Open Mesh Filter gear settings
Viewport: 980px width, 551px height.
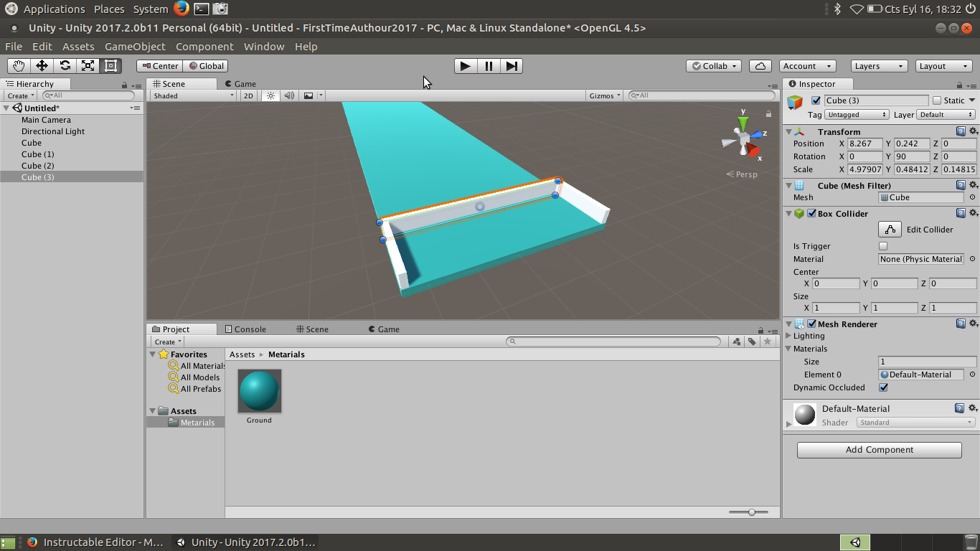pos(973,185)
